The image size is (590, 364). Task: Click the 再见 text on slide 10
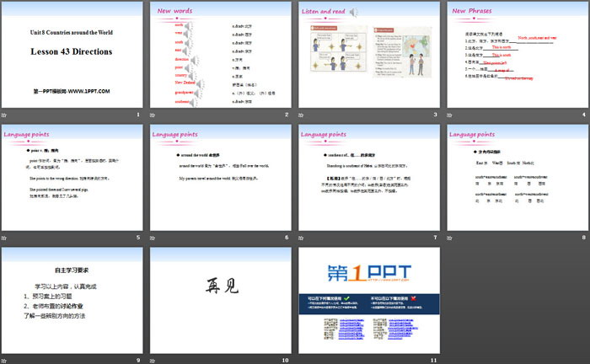coord(222,286)
